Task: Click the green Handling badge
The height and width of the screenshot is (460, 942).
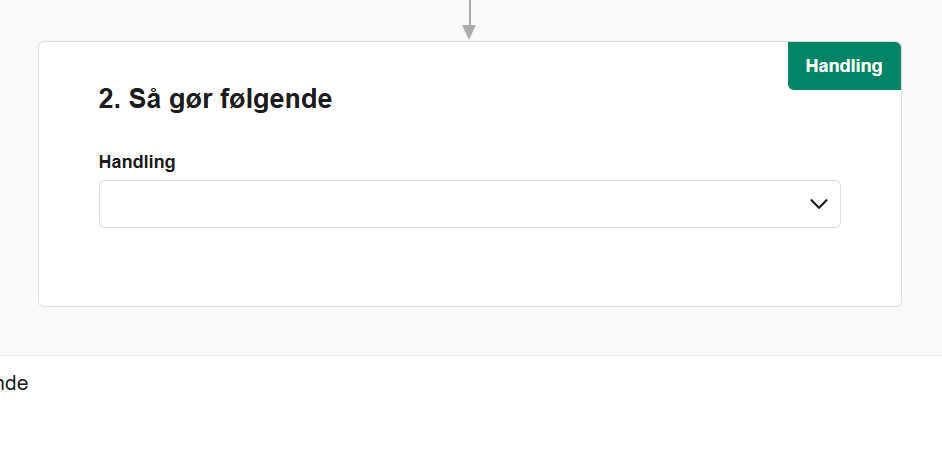Action: click(x=844, y=66)
